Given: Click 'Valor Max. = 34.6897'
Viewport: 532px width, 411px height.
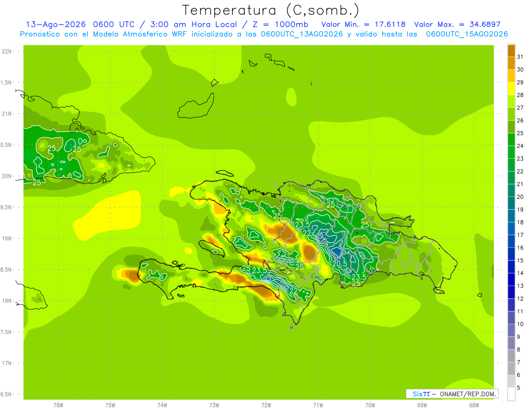Looking at the screenshot, I should pos(457,24).
